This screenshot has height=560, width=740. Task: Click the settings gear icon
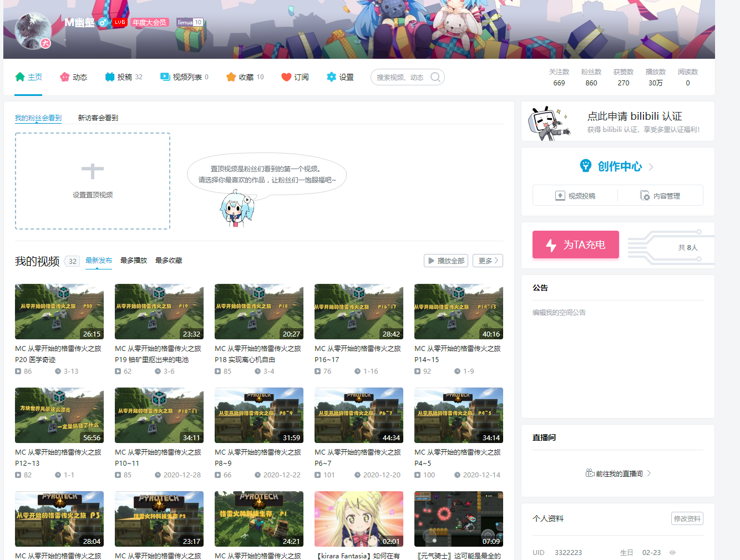tap(331, 77)
